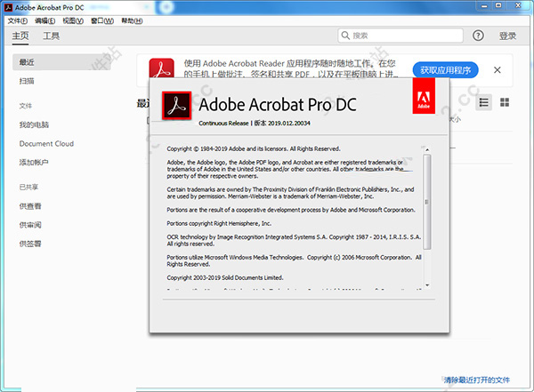This screenshot has width=534, height=392.
Task: Click the search magnifier icon
Action: [345, 36]
